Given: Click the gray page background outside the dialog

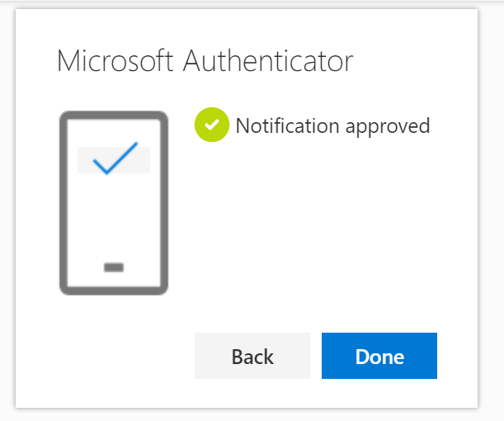Looking at the screenshot, I should pos(491,209).
